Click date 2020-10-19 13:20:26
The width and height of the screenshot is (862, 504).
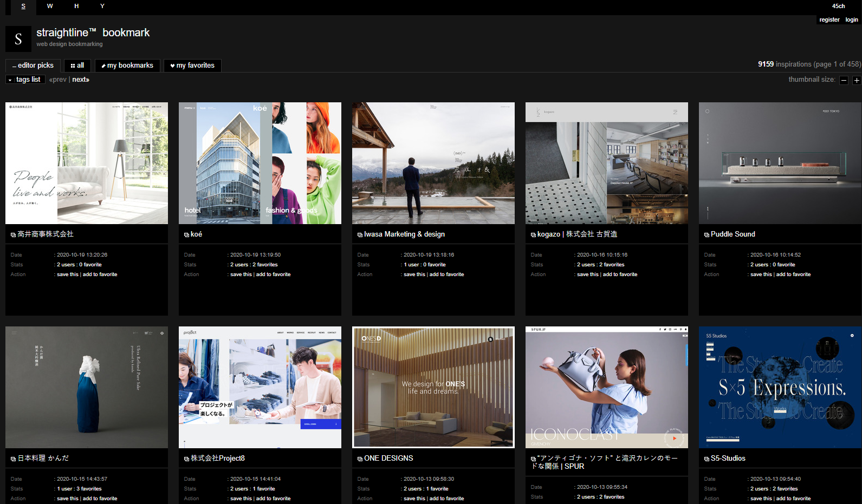tap(82, 255)
